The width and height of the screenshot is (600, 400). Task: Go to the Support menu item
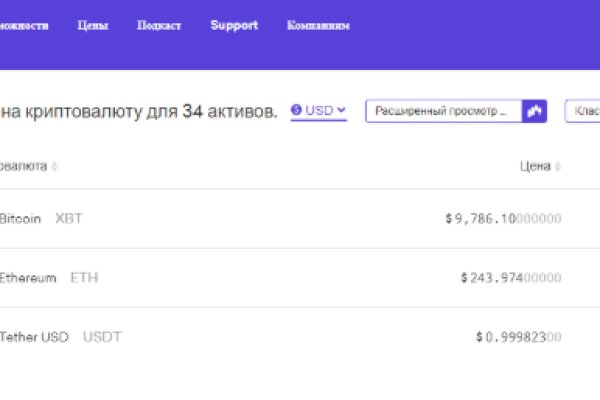[x=234, y=26]
